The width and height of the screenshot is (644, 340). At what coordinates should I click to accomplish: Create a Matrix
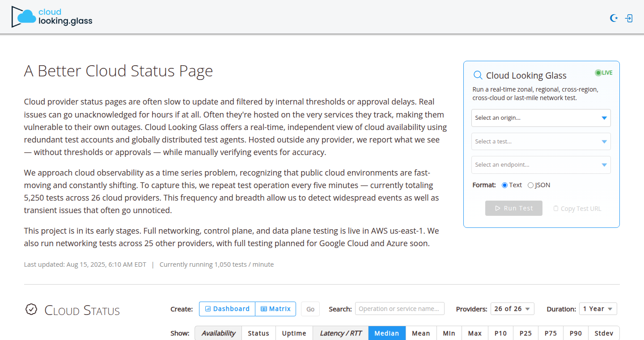coord(275,309)
